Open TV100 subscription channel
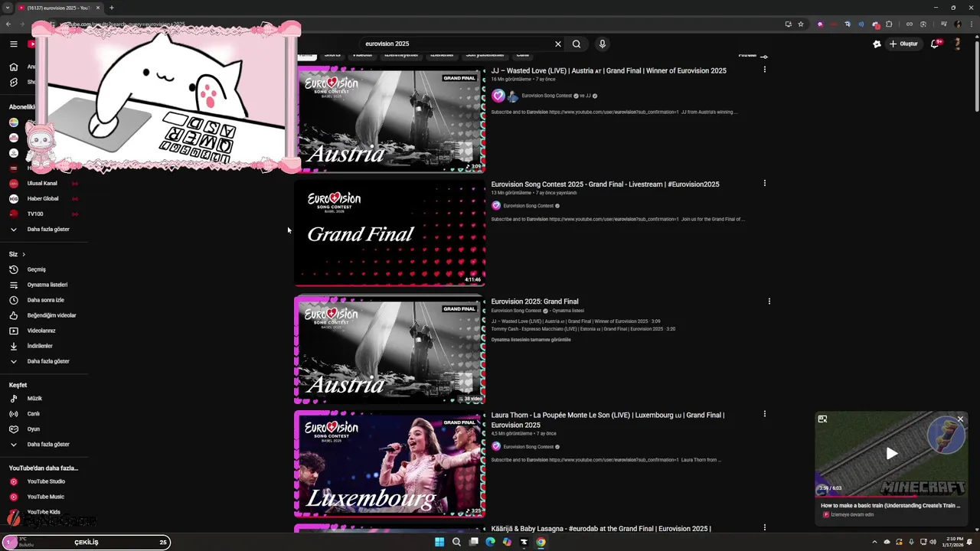This screenshot has width=980, height=551. [44, 214]
